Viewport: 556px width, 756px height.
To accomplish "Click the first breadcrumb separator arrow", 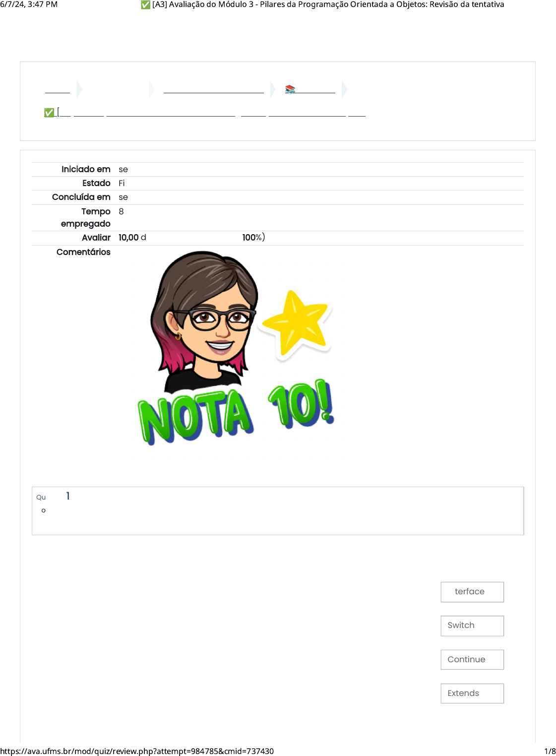I will pyautogui.click(x=79, y=89).
